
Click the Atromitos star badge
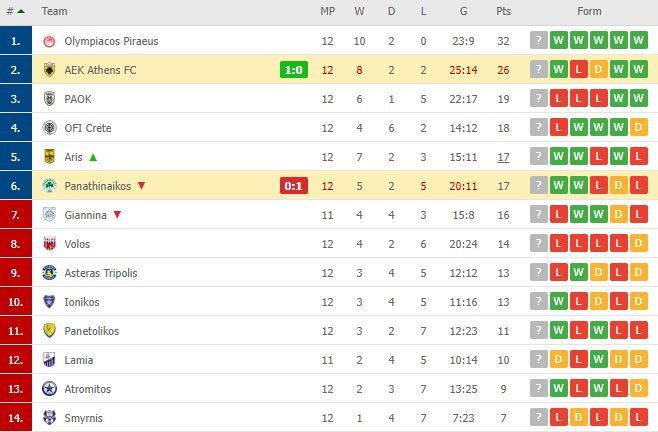point(49,389)
